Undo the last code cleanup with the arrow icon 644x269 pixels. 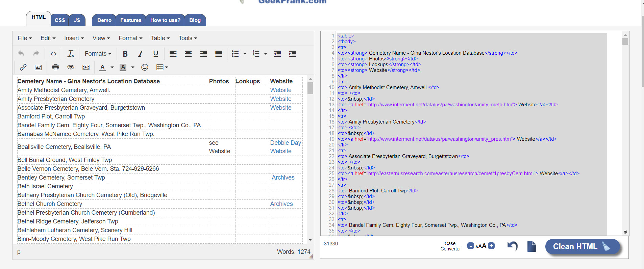click(x=513, y=246)
